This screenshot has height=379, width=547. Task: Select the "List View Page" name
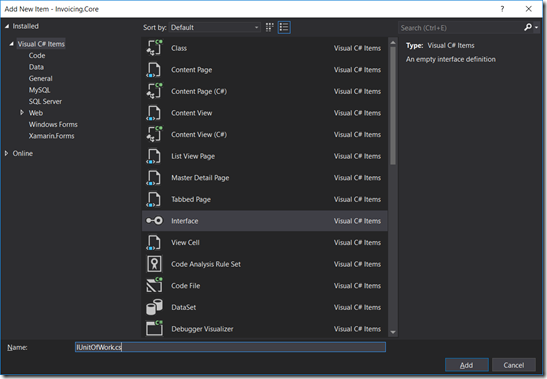[193, 156]
